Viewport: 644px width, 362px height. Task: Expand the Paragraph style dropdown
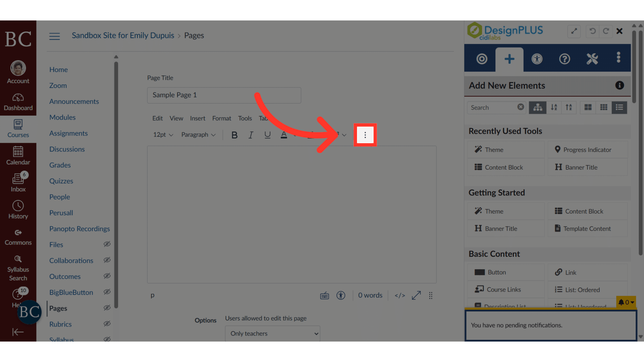tap(198, 134)
